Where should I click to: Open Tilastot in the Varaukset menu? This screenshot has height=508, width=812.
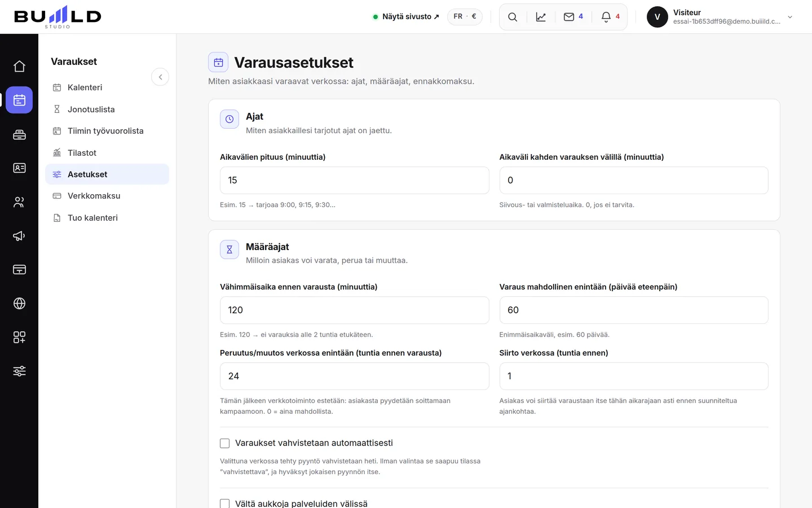point(107,153)
